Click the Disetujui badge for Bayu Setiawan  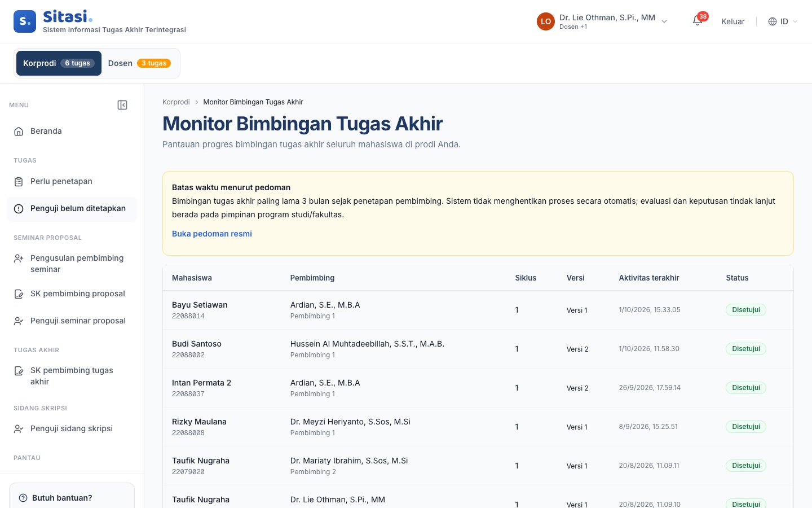point(746,310)
